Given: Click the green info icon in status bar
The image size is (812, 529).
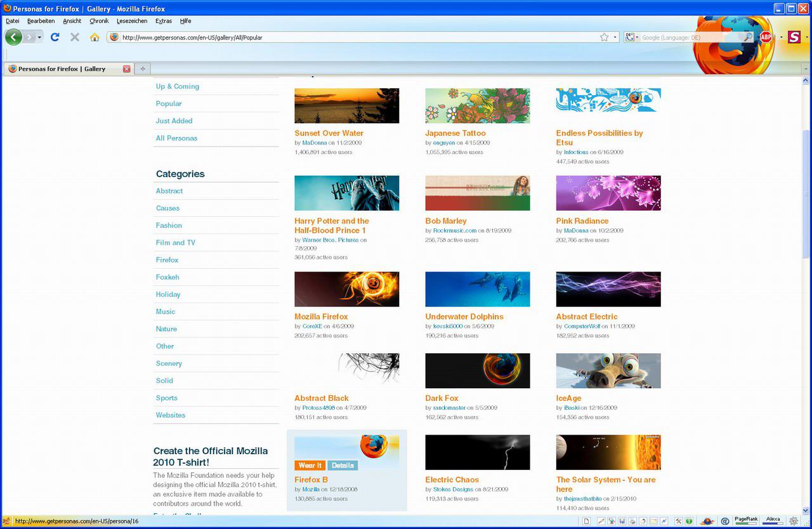Looking at the screenshot, I should pos(689,521).
